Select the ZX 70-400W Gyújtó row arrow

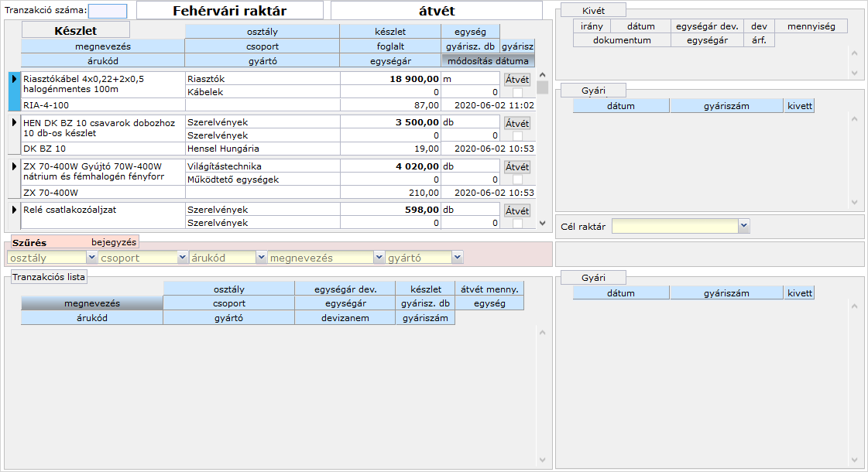(14, 166)
